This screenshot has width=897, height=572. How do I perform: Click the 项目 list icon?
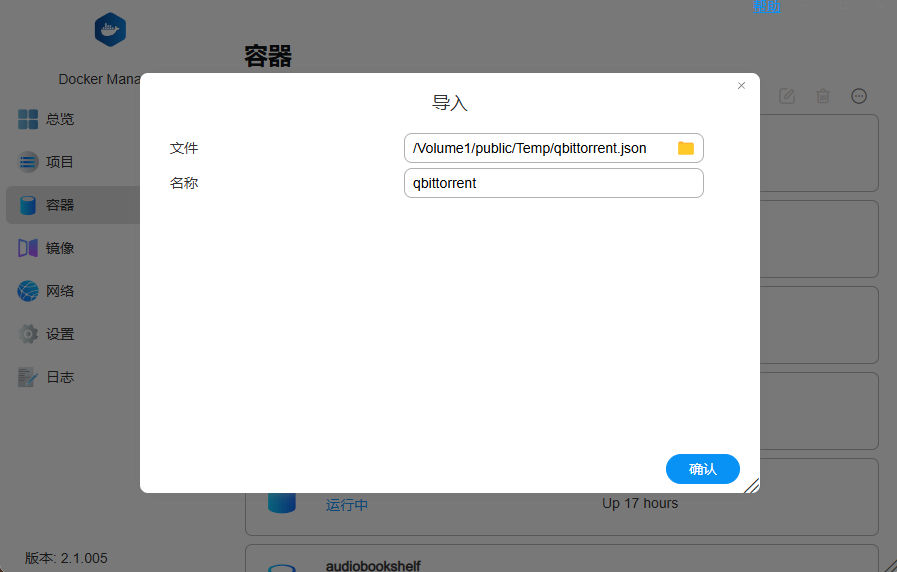click(x=28, y=162)
